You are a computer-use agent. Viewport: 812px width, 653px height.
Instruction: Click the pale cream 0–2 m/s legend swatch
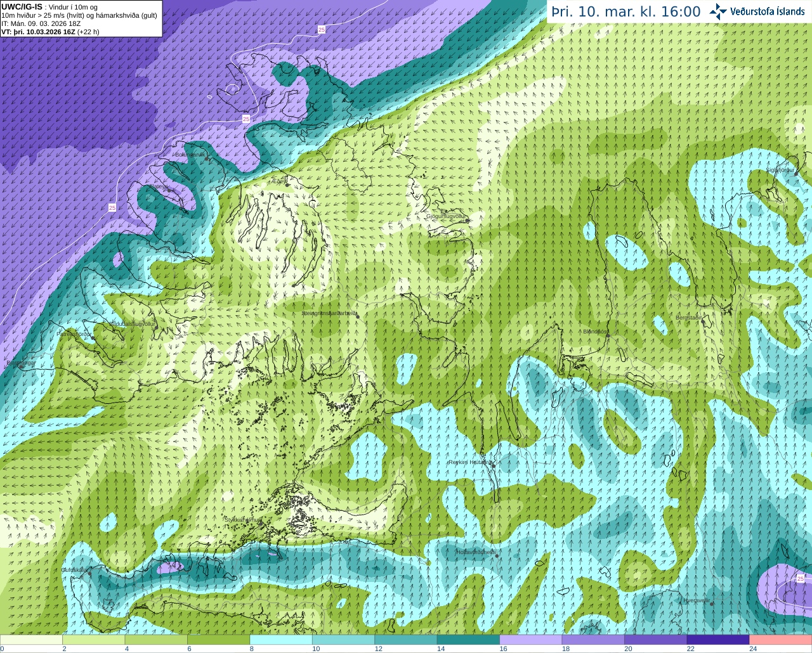(31, 640)
